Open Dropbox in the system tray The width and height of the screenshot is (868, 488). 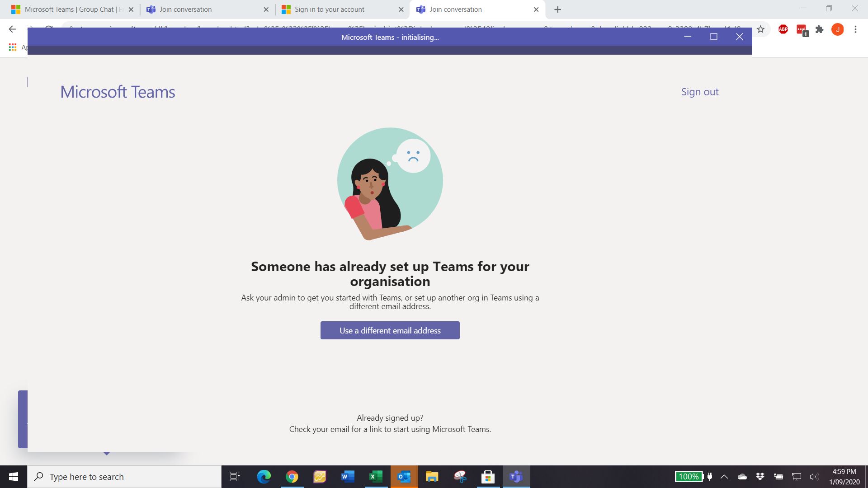coord(760,476)
